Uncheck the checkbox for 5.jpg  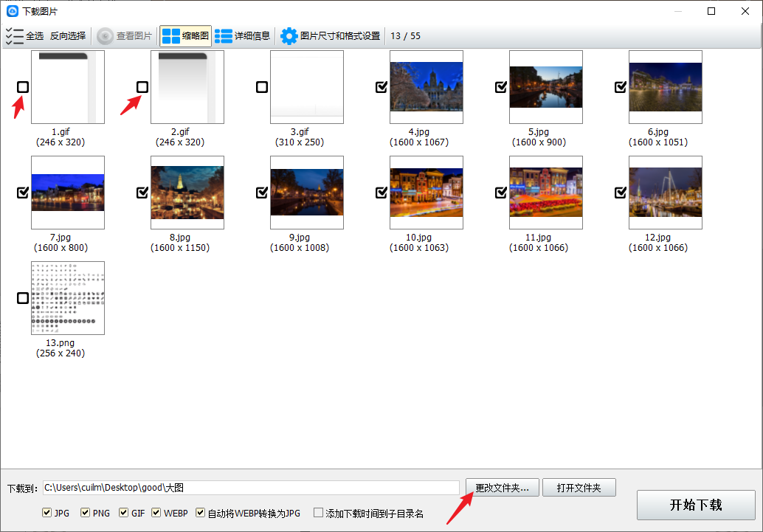point(501,87)
